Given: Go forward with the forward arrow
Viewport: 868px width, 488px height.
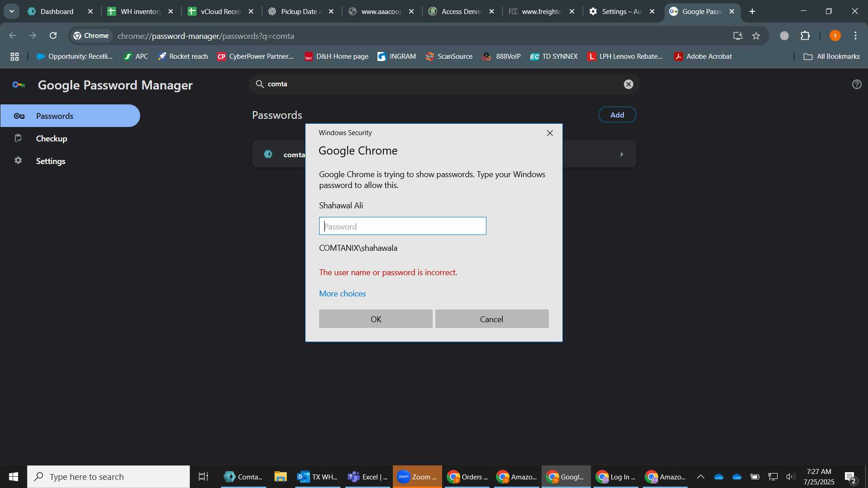Looking at the screenshot, I should (33, 36).
